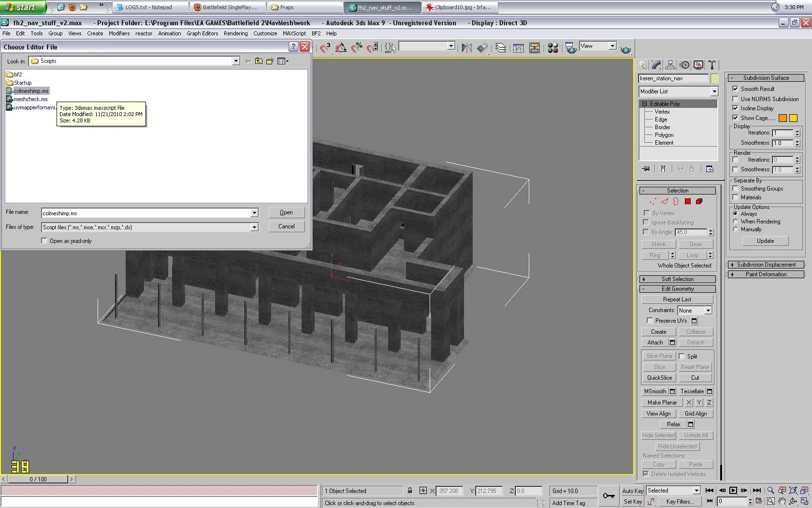This screenshot has height=508, width=812.
Task: Click the orange Show Cage color swatch
Action: point(783,118)
